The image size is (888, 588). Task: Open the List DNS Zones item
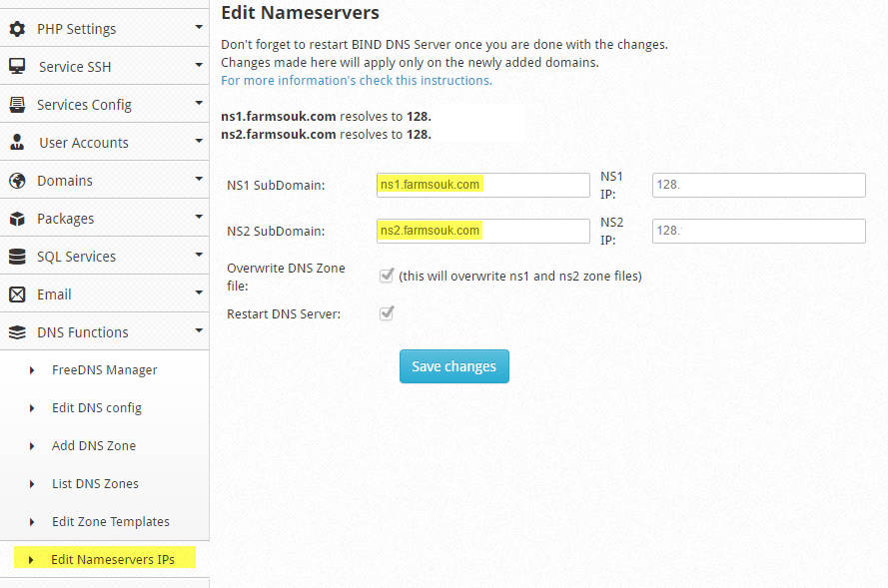(95, 484)
